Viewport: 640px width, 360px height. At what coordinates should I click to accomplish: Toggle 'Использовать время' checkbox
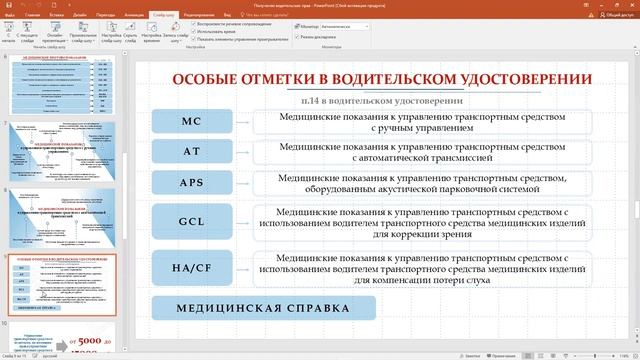[194, 31]
